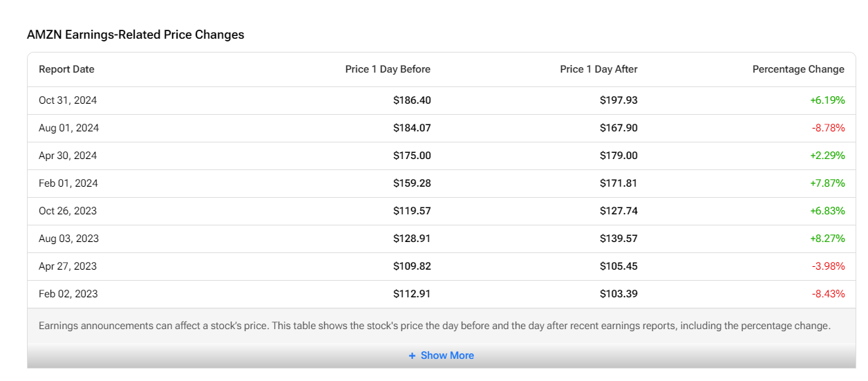Expand the table with Show More
Viewport: 868px width, 381px height.
446,355
